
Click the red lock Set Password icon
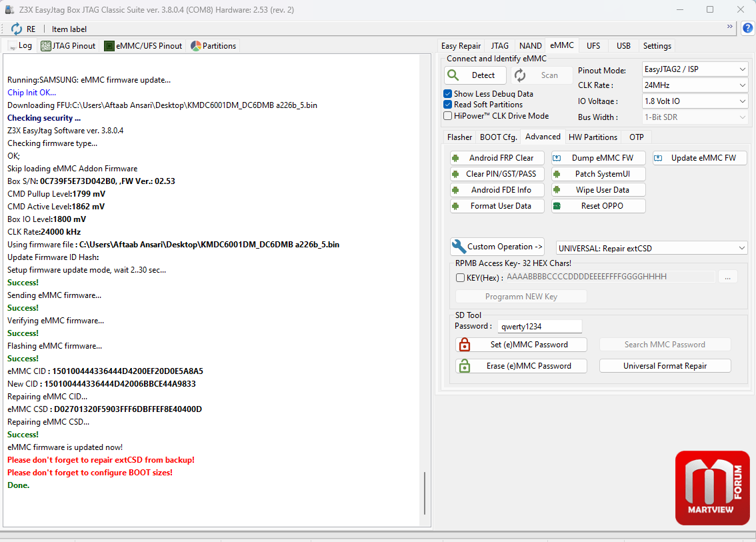point(464,344)
